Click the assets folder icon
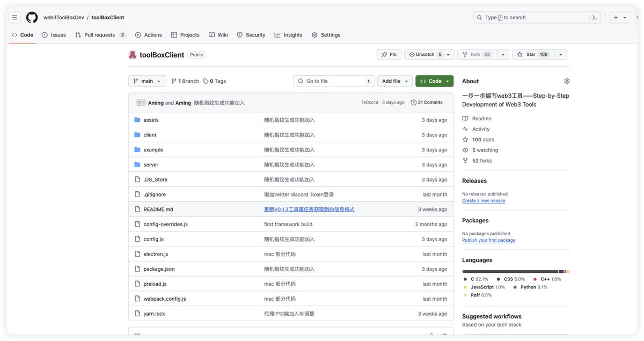Viewport: 644px width, 341px height. [137, 120]
